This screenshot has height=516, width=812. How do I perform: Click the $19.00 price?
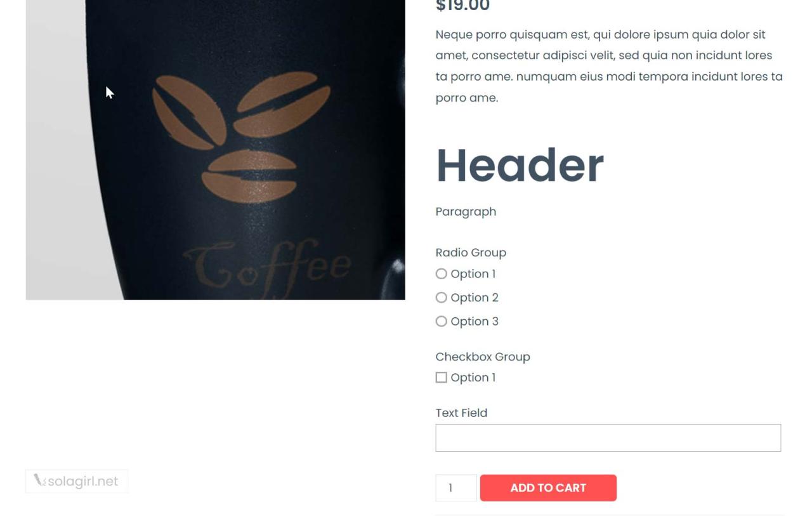[x=462, y=6]
